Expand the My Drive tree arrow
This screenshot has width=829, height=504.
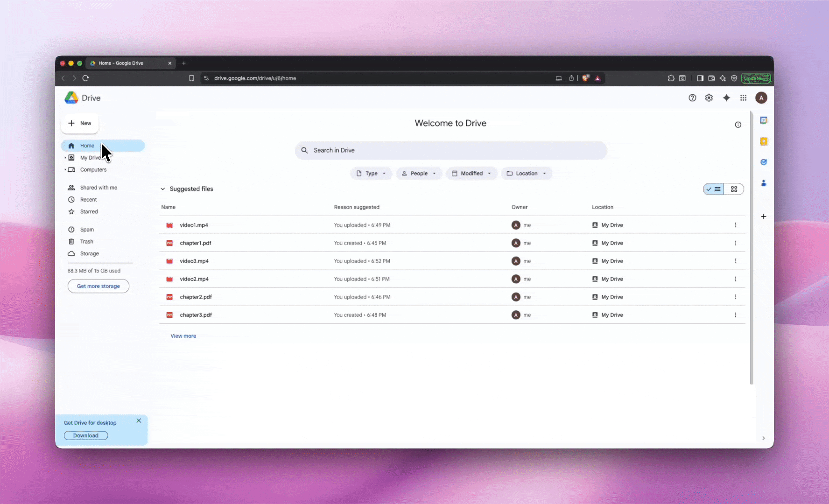click(65, 158)
